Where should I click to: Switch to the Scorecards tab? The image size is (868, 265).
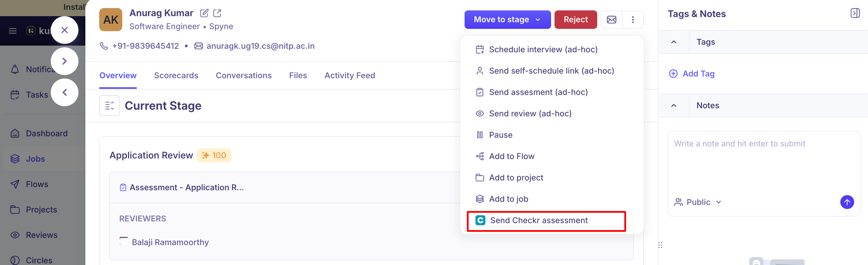pyautogui.click(x=176, y=75)
